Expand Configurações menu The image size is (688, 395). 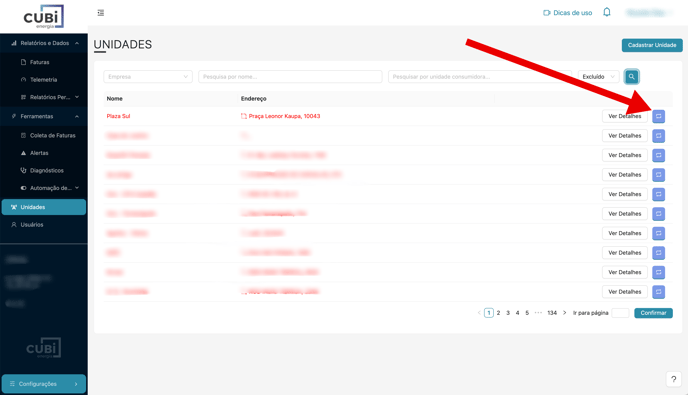tap(44, 384)
